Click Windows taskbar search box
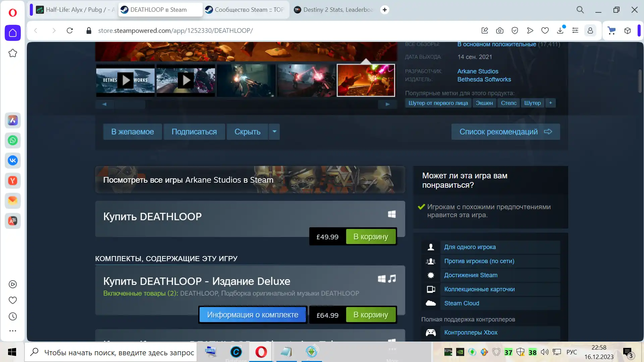 pos(111,352)
